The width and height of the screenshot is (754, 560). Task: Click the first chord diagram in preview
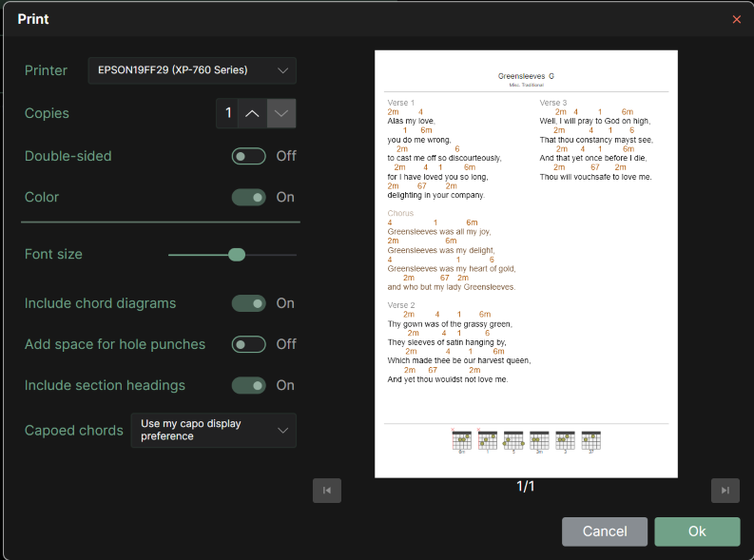[462, 441]
